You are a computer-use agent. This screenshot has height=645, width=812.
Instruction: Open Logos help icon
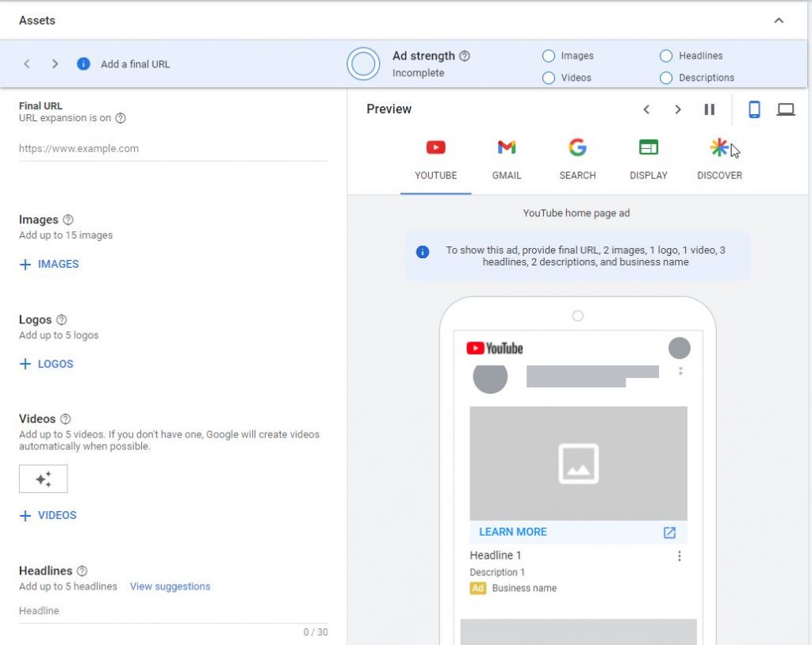62,319
